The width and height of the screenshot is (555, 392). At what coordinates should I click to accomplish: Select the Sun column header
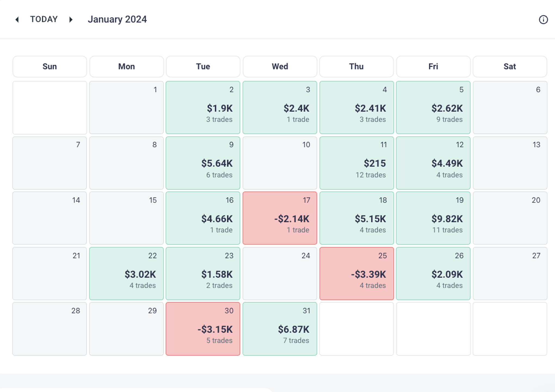click(50, 66)
